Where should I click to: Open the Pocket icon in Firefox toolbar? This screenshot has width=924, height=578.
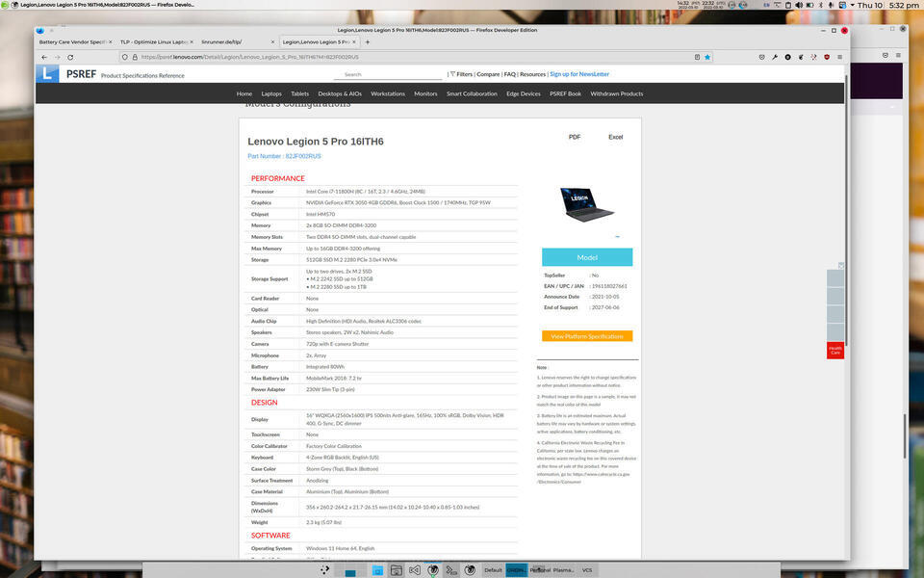click(762, 57)
